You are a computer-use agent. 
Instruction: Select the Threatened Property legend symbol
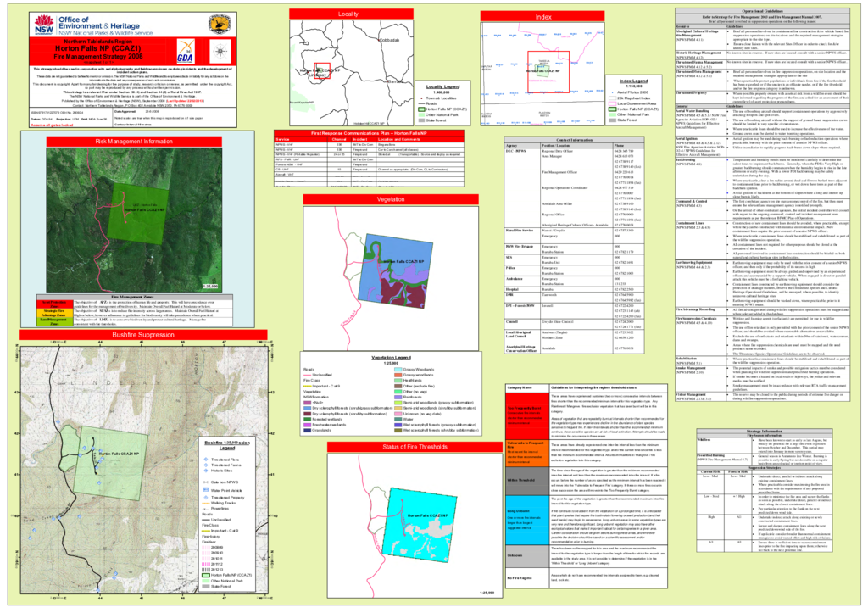(206, 497)
